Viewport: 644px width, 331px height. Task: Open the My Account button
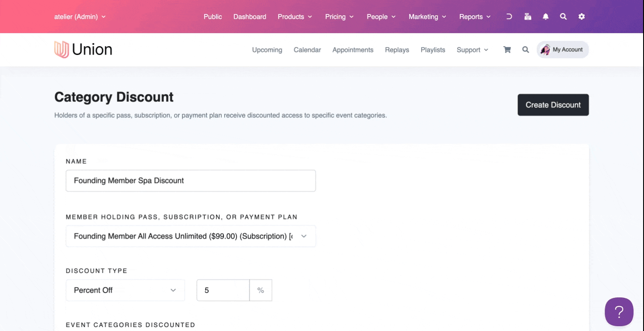click(563, 50)
